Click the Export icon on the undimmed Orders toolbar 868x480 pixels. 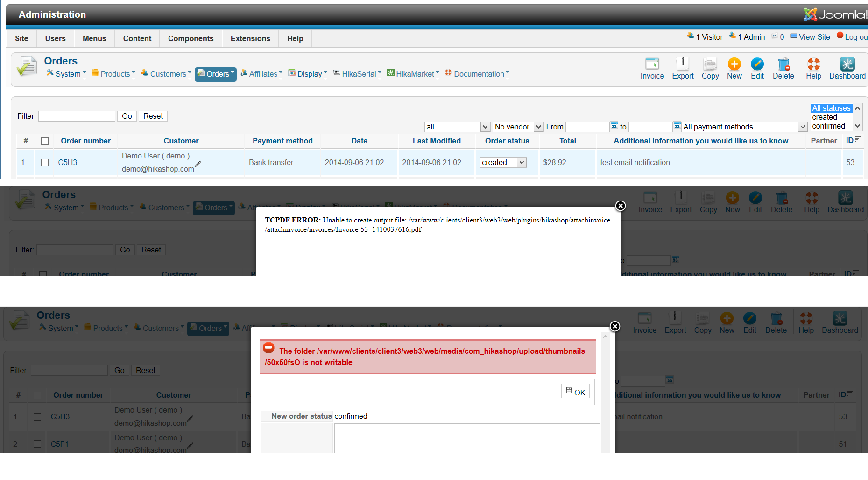pos(683,64)
